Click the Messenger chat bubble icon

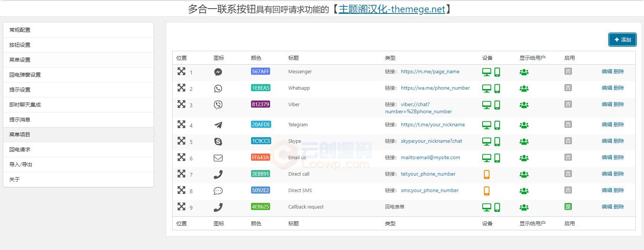218,72
